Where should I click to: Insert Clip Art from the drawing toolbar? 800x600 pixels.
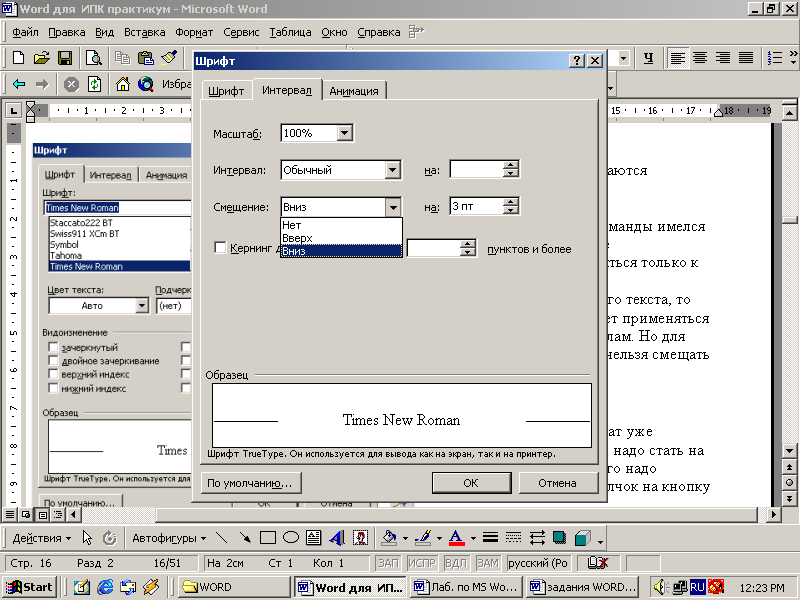(360, 538)
